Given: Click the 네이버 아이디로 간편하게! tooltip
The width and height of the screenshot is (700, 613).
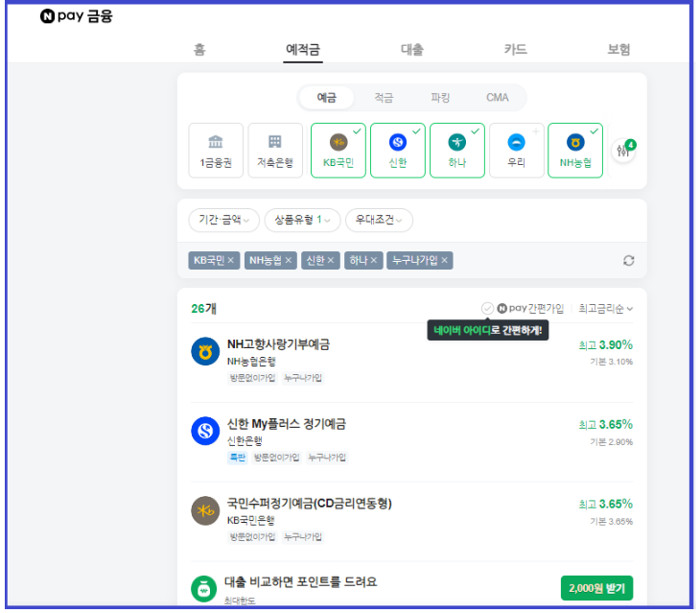Looking at the screenshot, I should point(487,330).
